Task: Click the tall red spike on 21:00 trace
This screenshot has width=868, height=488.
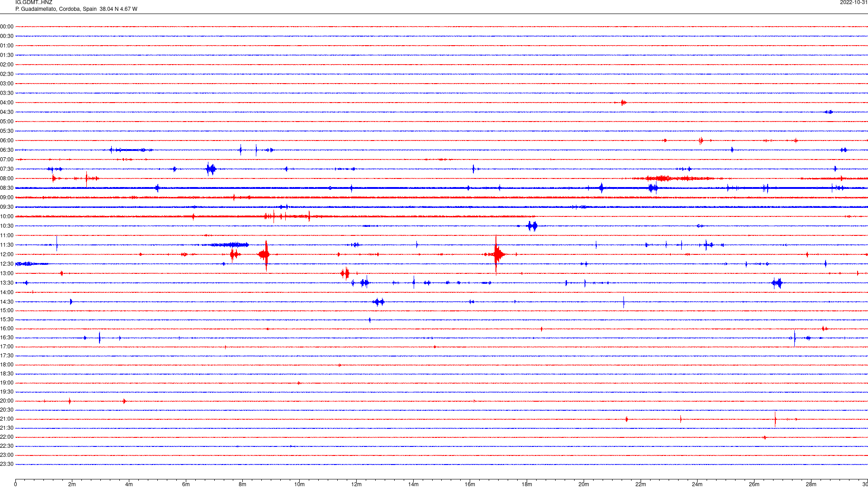Action: click(775, 419)
